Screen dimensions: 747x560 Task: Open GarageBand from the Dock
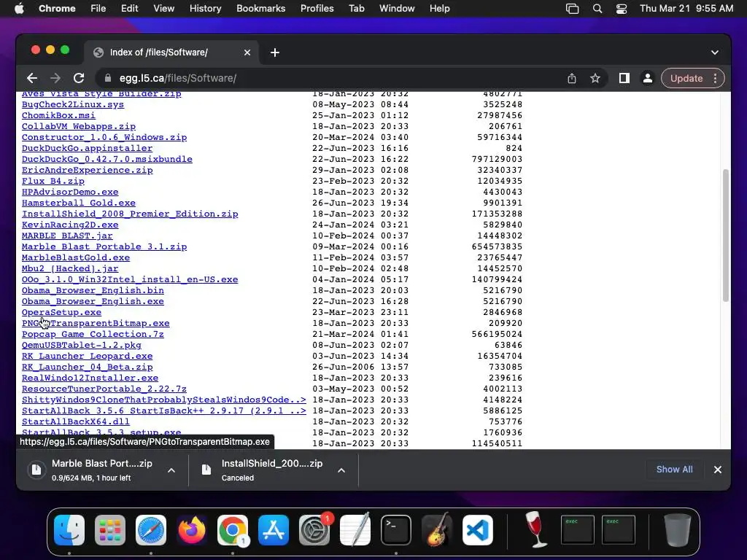pyautogui.click(x=437, y=530)
